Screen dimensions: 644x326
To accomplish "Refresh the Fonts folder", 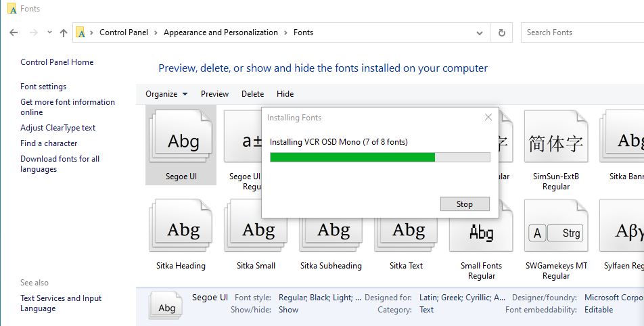I will click(501, 32).
